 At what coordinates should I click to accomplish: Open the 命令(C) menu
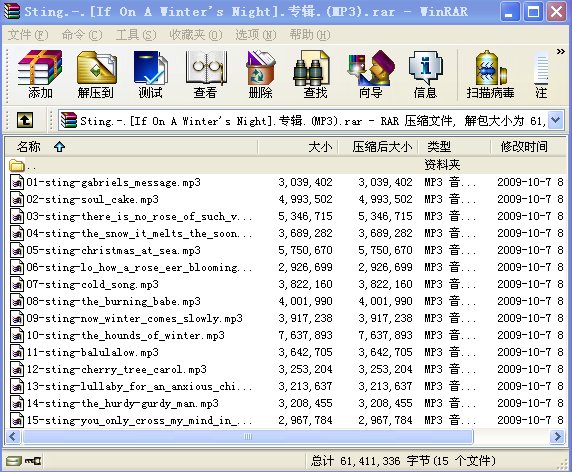[82, 35]
